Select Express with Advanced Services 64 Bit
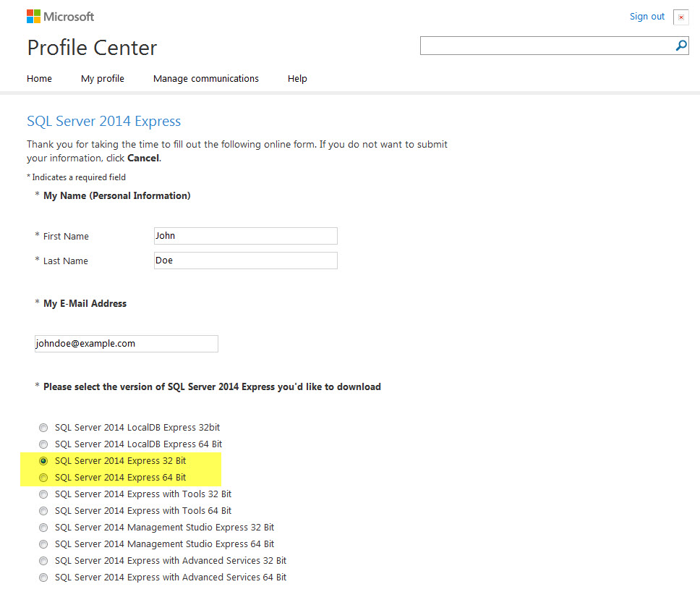Screen dimensions: 700x592 coord(43,578)
